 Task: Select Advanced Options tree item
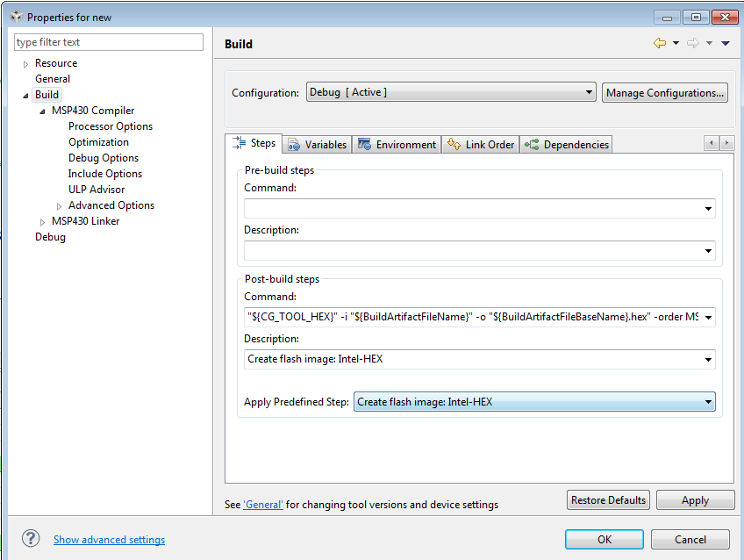[x=111, y=205]
